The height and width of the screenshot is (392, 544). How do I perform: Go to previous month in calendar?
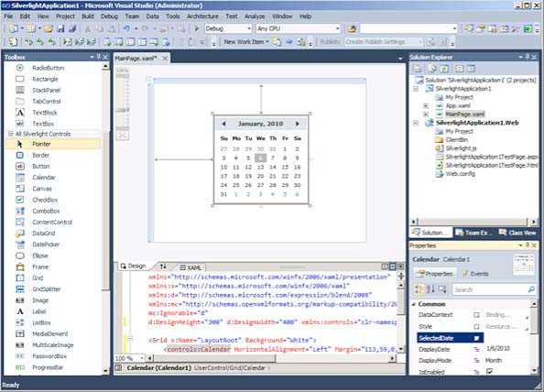(224, 124)
